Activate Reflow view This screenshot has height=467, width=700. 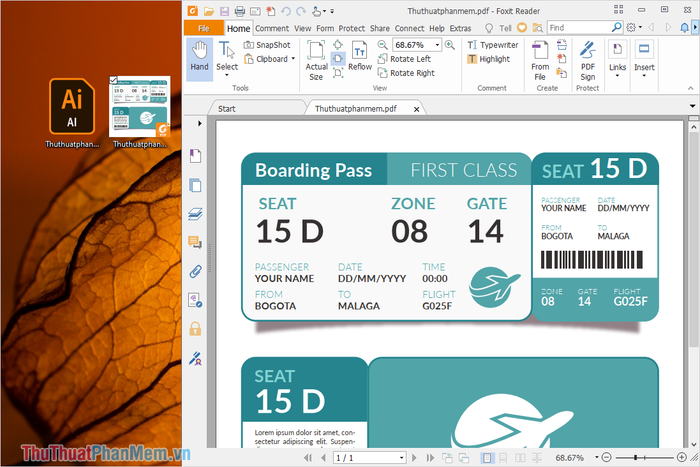point(360,56)
